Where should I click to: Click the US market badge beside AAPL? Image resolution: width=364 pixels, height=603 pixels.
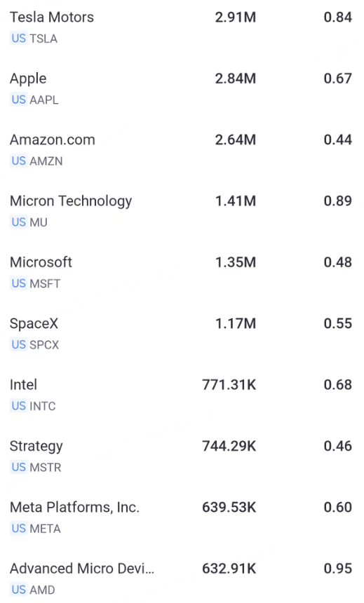[x=18, y=100]
